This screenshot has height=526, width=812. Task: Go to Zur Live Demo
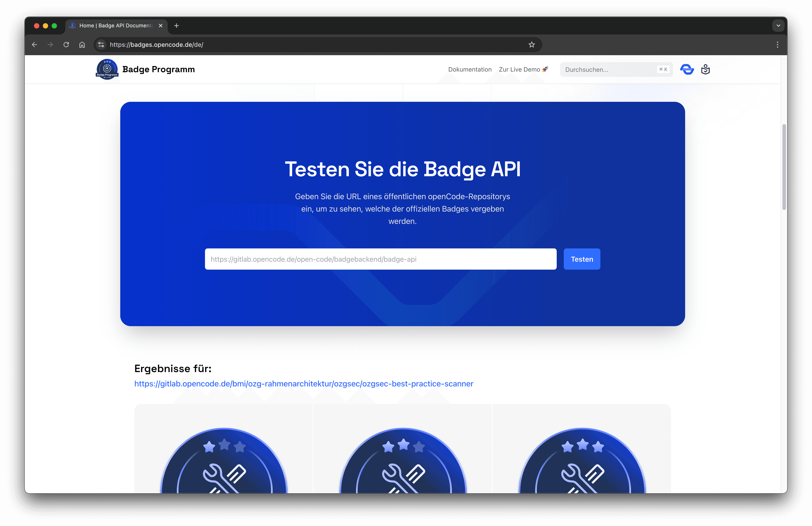523,70
